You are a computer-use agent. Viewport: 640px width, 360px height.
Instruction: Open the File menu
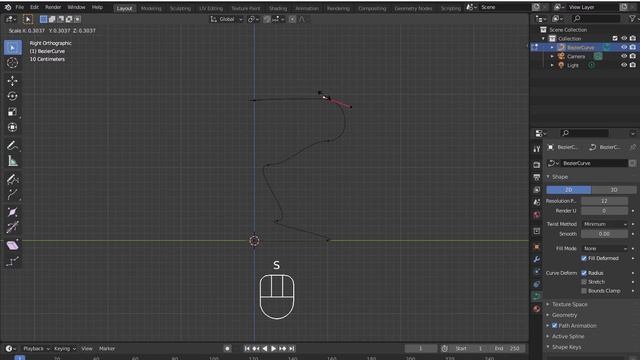click(x=19, y=7)
